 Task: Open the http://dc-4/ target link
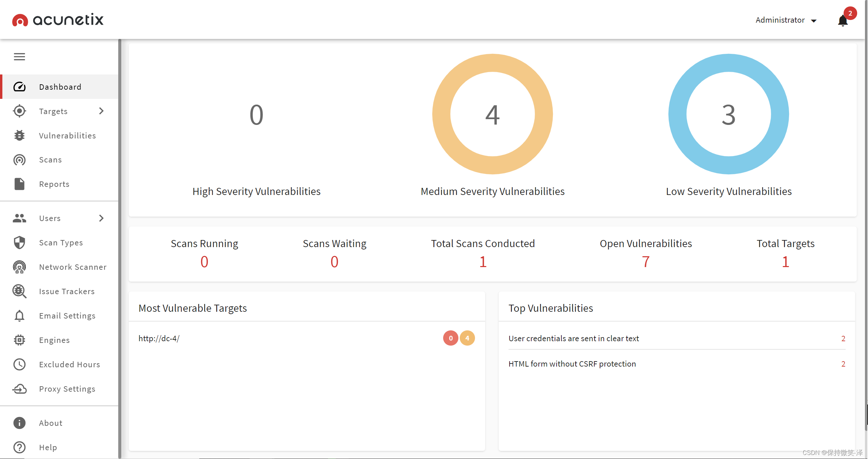click(x=159, y=338)
